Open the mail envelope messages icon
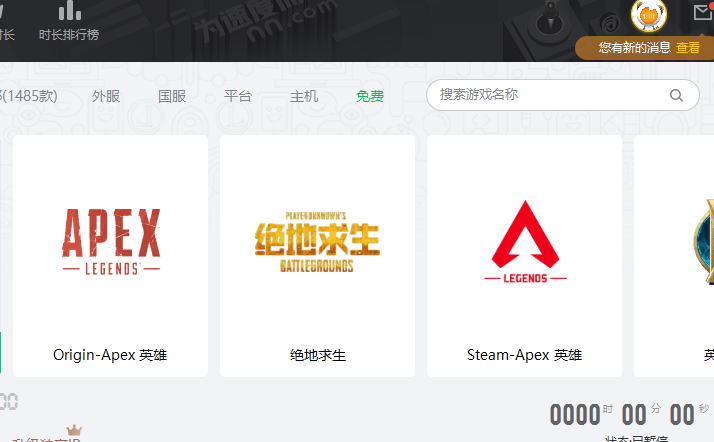This screenshot has width=714, height=442. pyautogui.click(x=704, y=12)
